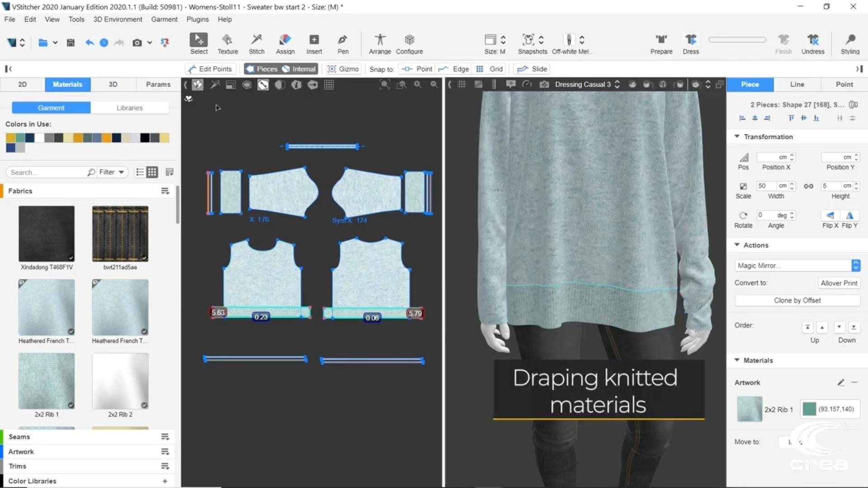Image resolution: width=868 pixels, height=488 pixels.
Task: Click the Allover Print button
Action: pyautogui.click(x=839, y=283)
